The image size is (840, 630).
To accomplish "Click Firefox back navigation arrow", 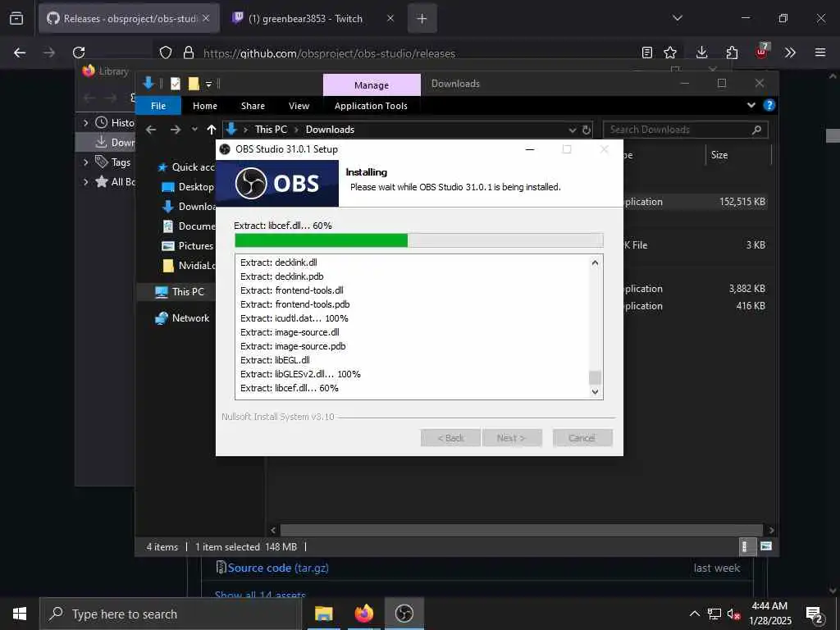I will pos(20,52).
